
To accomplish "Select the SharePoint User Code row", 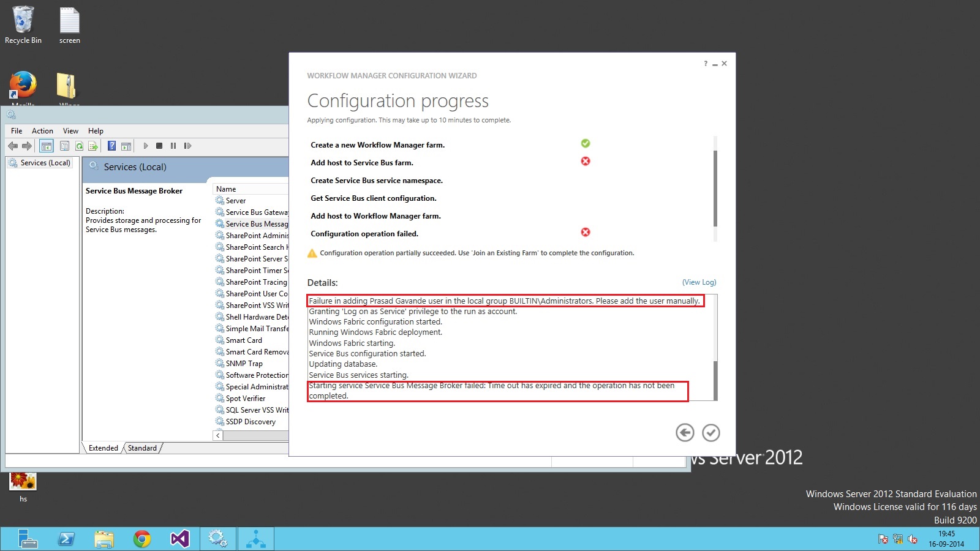I will 251,294.
